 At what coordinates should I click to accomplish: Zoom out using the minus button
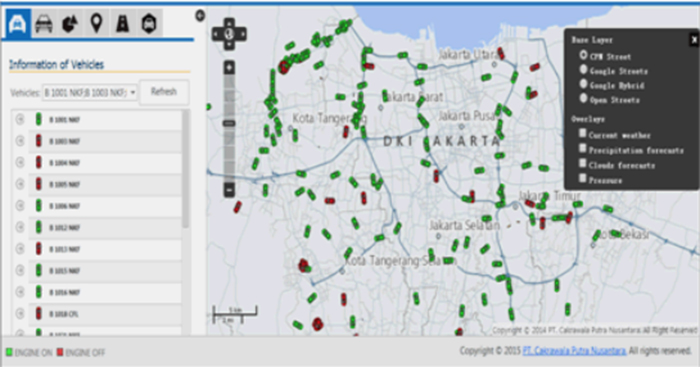coord(229,190)
